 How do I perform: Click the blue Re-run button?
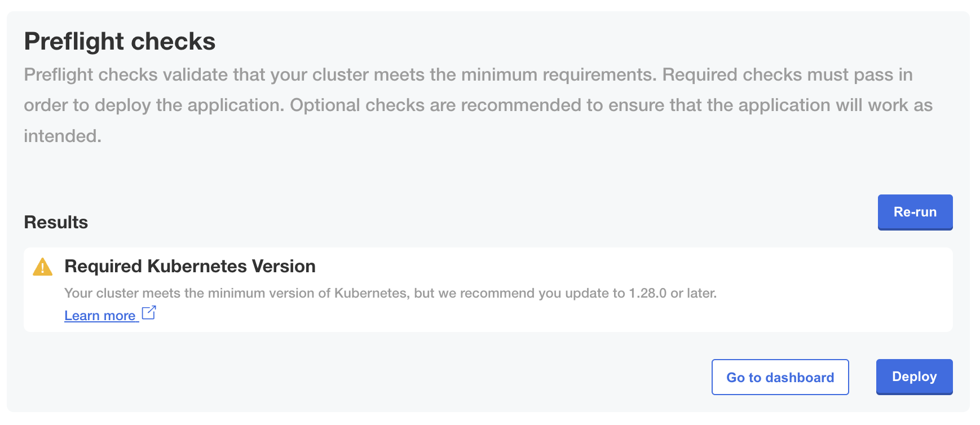coord(915,213)
